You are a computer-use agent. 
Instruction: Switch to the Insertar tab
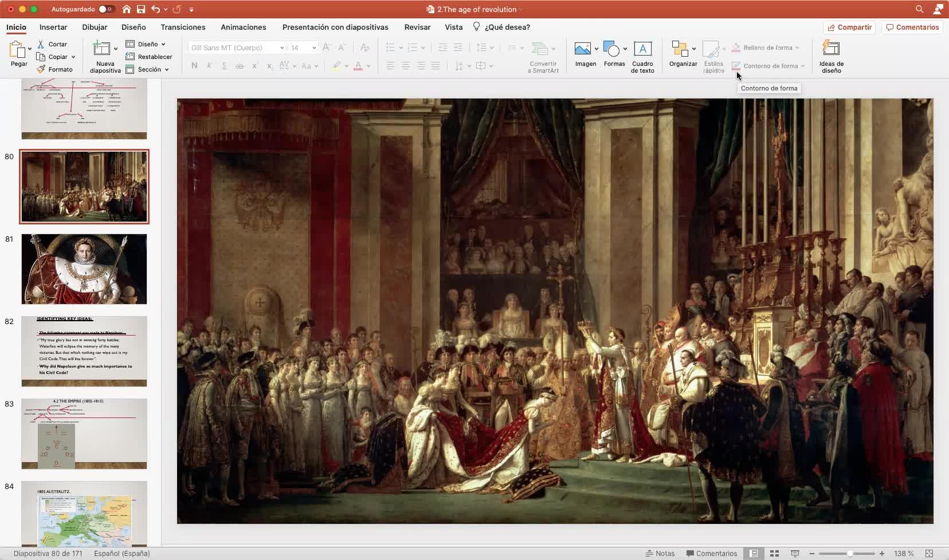click(53, 27)
